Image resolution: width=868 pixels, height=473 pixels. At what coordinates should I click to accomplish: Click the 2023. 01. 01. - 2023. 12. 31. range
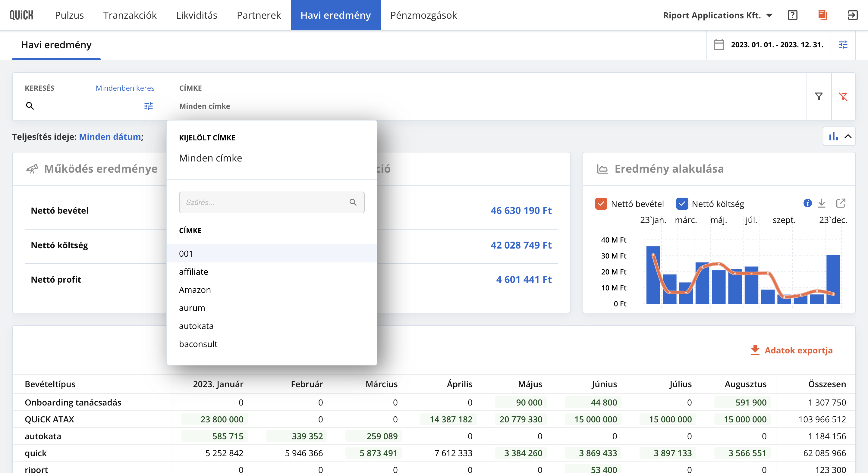[x=777, y=45]
